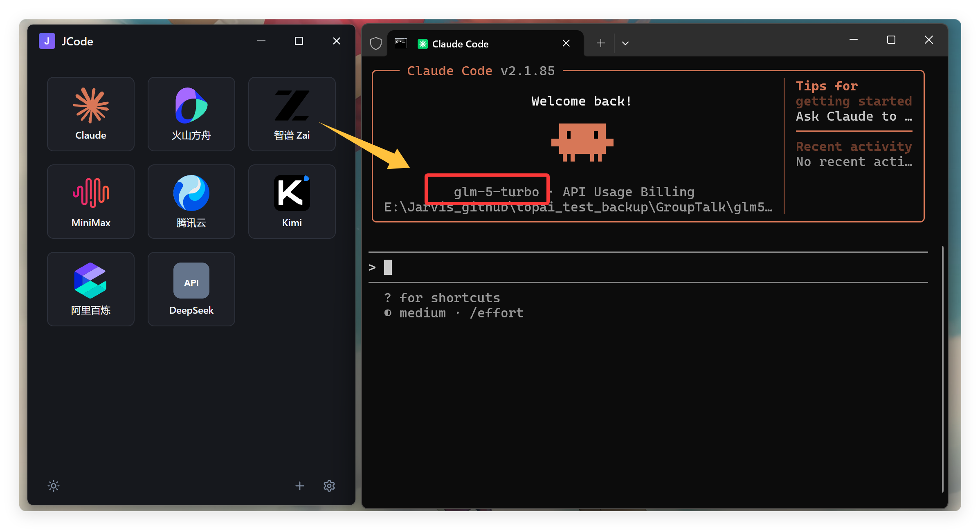980x530 pixels.
Task: Open the Claude provider tile
Action: click(x=90, y=114)
